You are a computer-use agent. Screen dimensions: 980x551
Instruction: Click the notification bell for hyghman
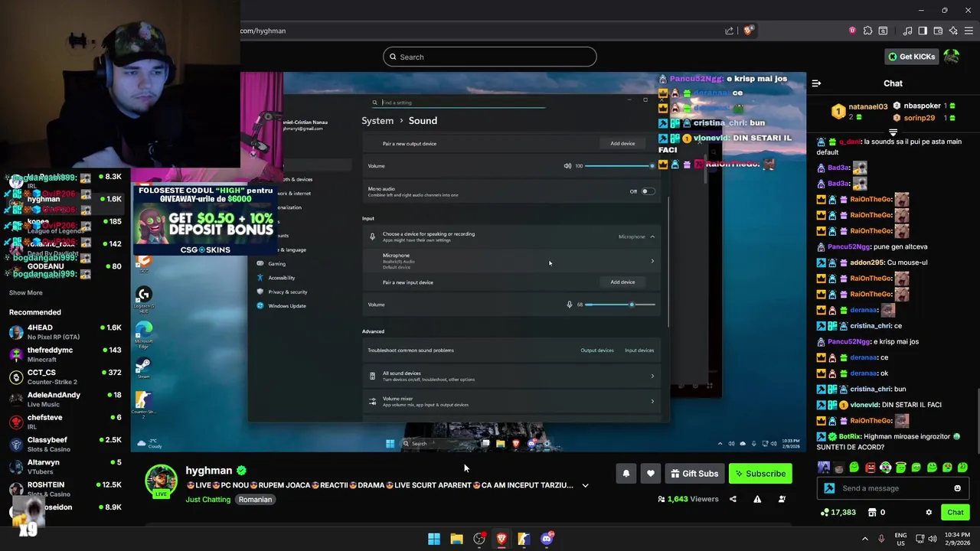point(626,474)
